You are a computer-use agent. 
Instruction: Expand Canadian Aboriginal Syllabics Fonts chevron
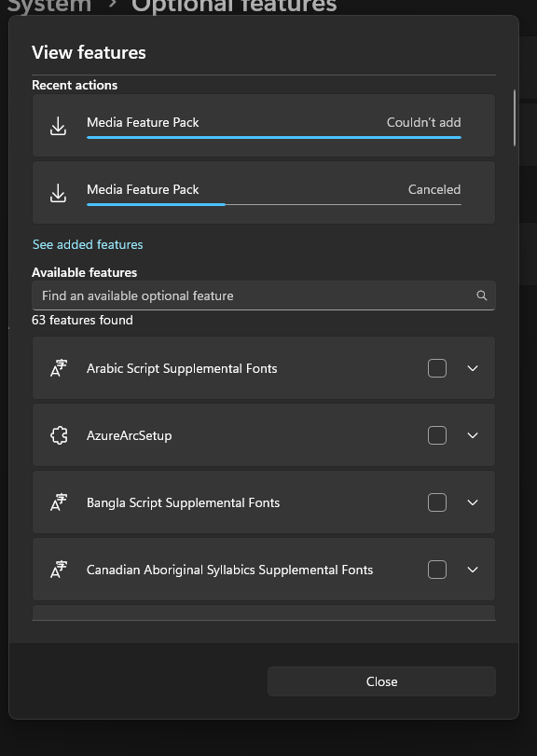pyautogui.click(x=473, y=570)
